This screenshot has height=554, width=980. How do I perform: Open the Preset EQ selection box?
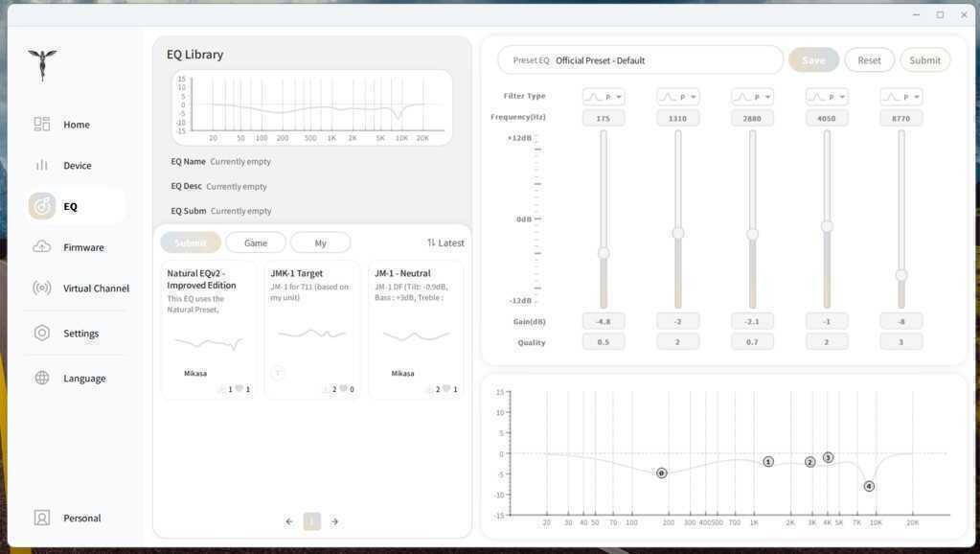click(x=640, y=60)
